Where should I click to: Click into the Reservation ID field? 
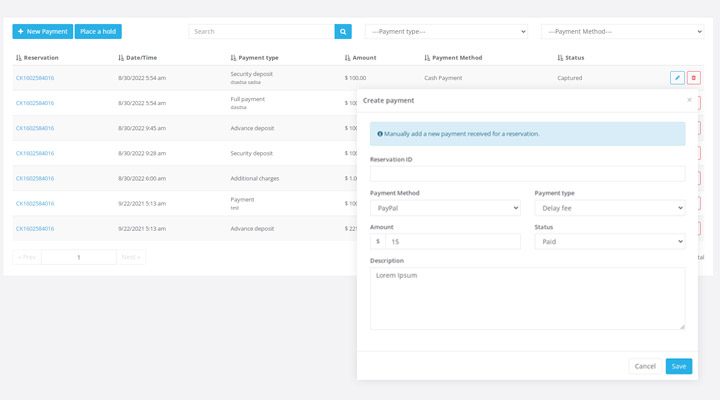click(527, 174)
